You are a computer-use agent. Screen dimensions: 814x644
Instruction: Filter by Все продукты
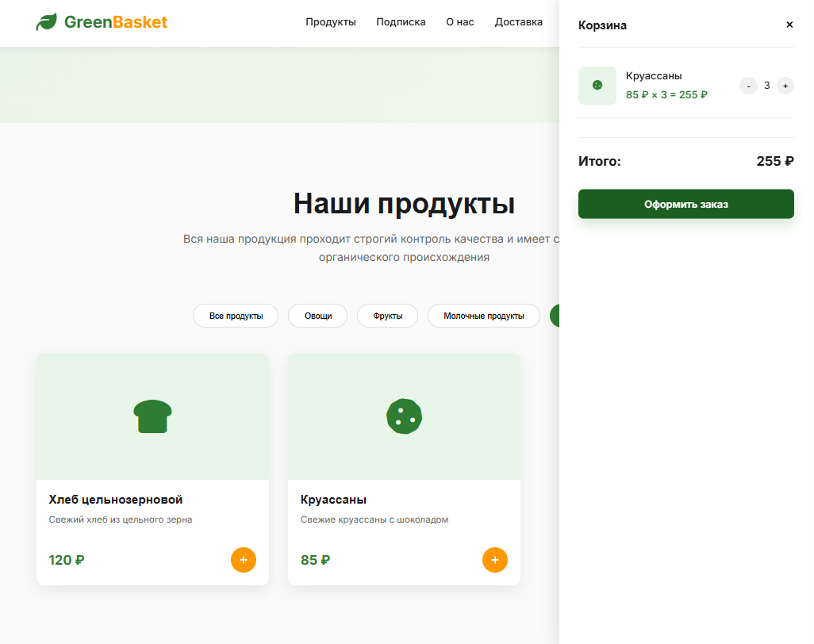[236, 316]
